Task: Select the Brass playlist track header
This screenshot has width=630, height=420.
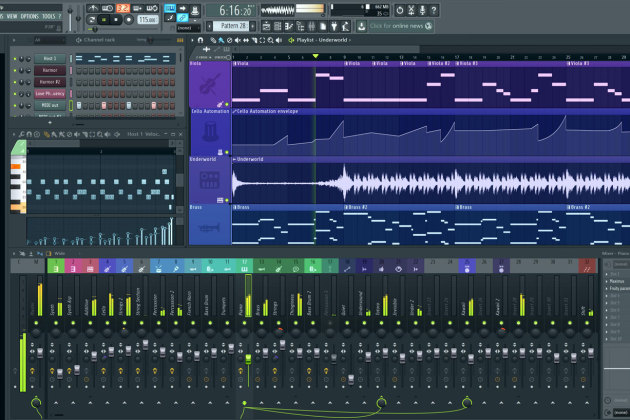Action: coord(210,225)
